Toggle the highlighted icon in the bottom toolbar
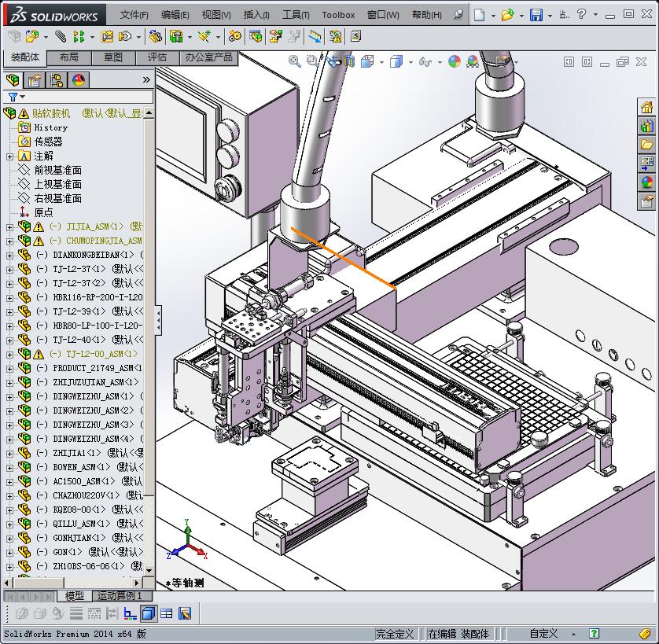This screenshot has width=659, height=644. tap(149, 613)
